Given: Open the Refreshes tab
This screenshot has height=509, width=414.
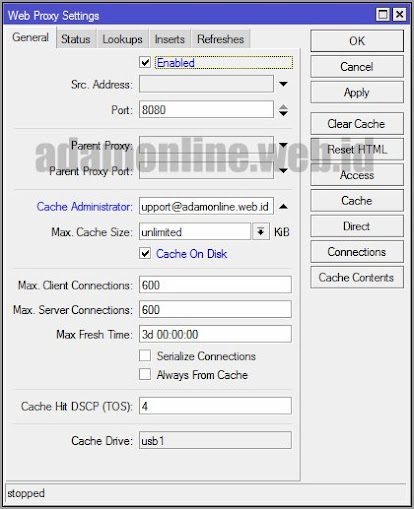Looking at the screenshot, I should pos(220,39).
